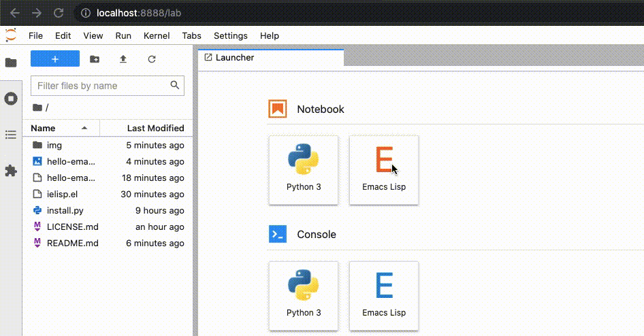
Task: Open the extension manager puzzle icon
Action: coord(11,171)
